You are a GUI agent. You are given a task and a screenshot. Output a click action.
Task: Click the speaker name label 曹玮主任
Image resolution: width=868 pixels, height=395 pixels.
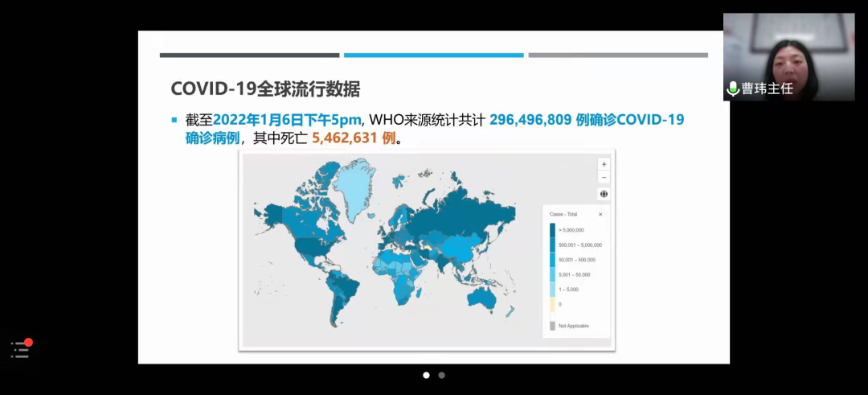click(767, 88)
